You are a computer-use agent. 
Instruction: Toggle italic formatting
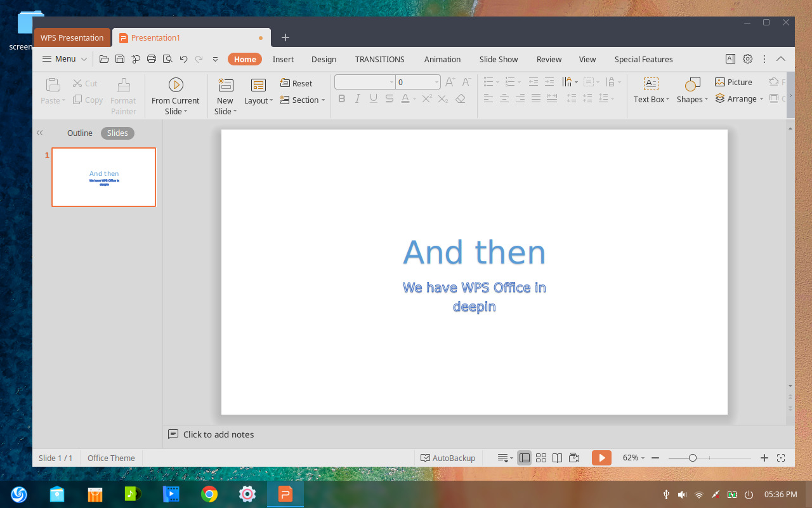357,98
